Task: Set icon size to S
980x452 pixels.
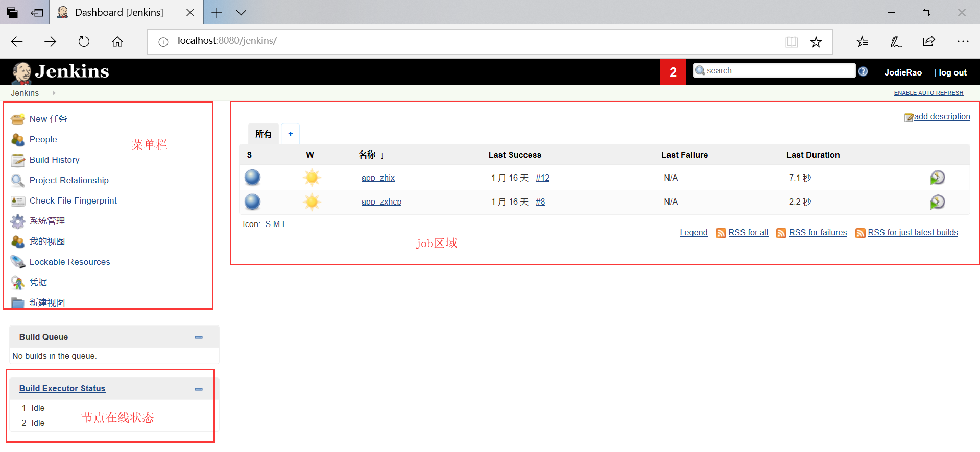Action: click(268, 224)
